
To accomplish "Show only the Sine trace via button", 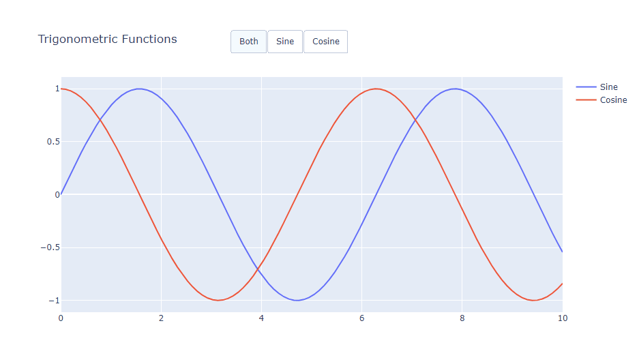I will (x=285, y=42).
